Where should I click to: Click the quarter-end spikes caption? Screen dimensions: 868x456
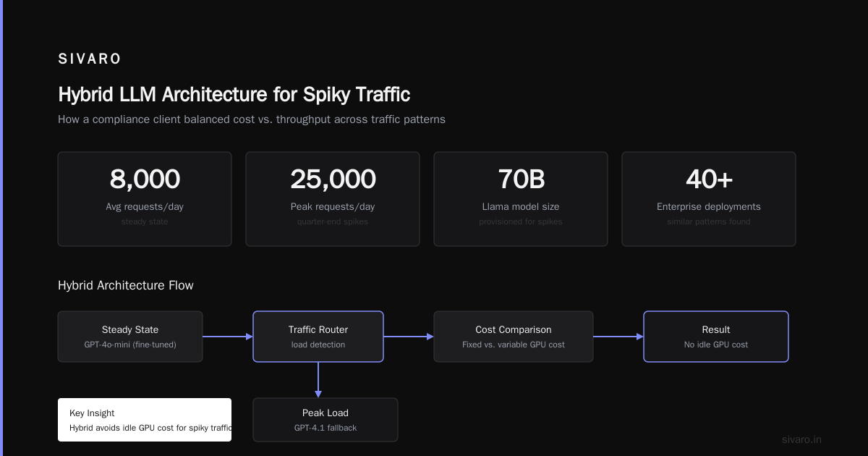[333, 221]
